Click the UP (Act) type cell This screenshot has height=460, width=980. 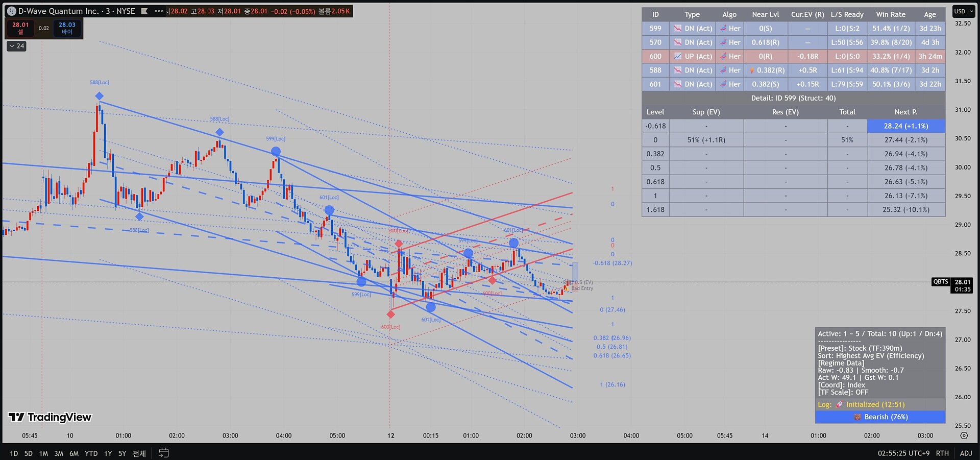(693, 56)
